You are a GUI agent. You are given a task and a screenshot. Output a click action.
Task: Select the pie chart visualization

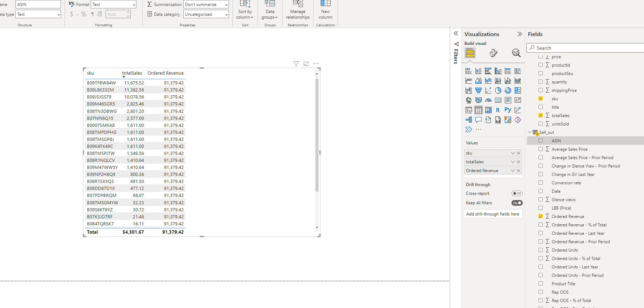(498, 90)
